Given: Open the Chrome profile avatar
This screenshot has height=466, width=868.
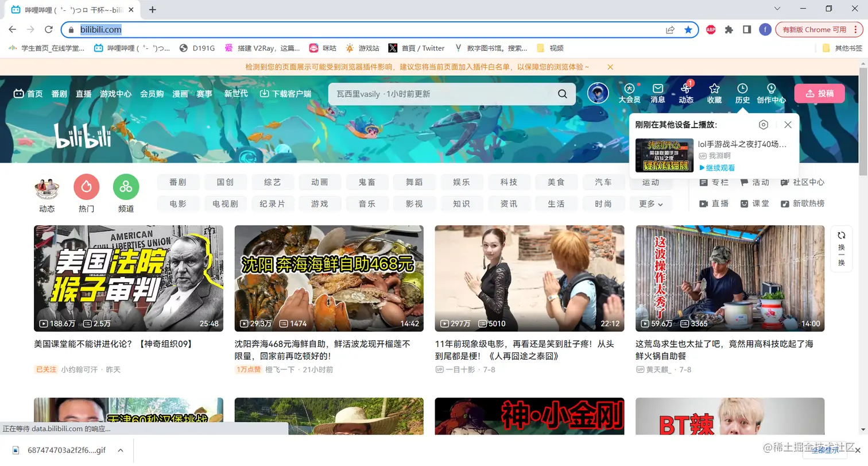Looking at the screenshot, I should [x=765, y=30].
